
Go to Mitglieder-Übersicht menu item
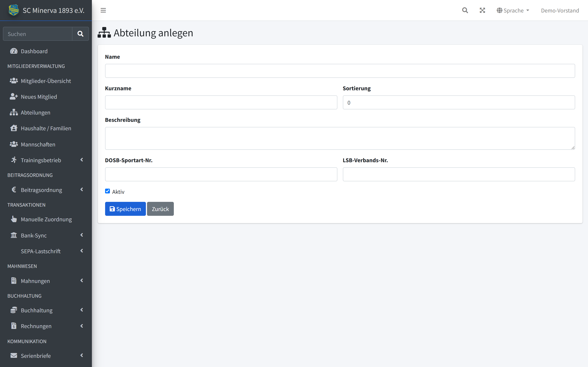(x=46, y=81)
